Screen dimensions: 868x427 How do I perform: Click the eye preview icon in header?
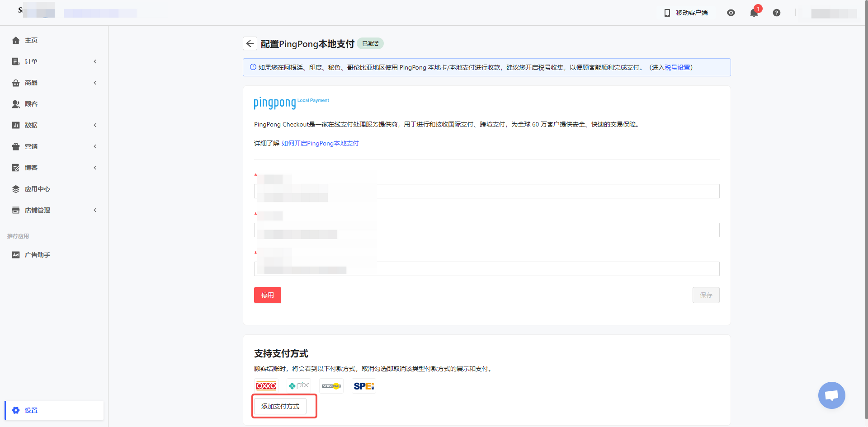coord(731,13)
